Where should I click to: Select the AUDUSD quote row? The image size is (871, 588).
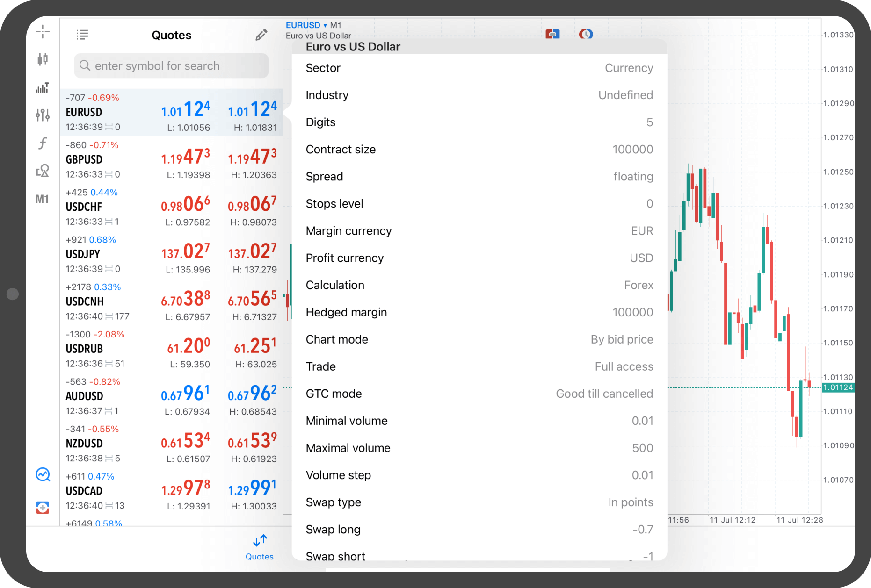(x=171, y=396)
